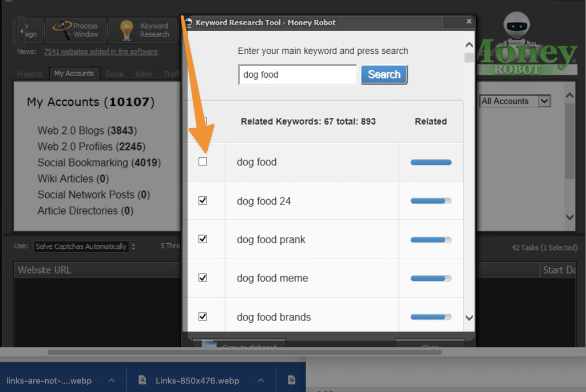Switch to the My Accounts tab
This screenshot has width=586, height=392.
coord(74,73)
